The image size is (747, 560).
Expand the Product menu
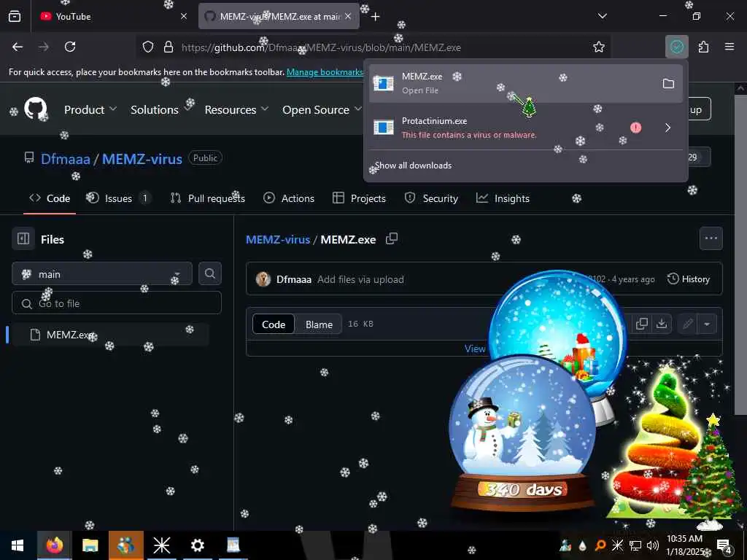tap(90, 109)
